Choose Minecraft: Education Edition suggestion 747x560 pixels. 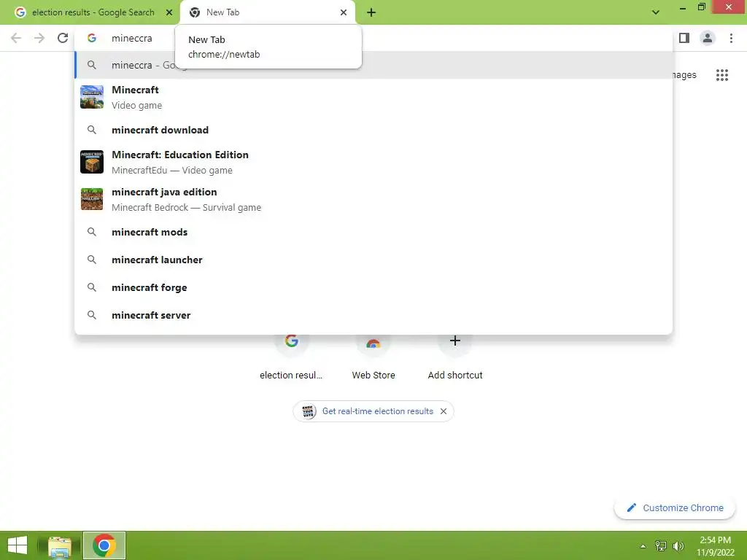tap(373, 162)
